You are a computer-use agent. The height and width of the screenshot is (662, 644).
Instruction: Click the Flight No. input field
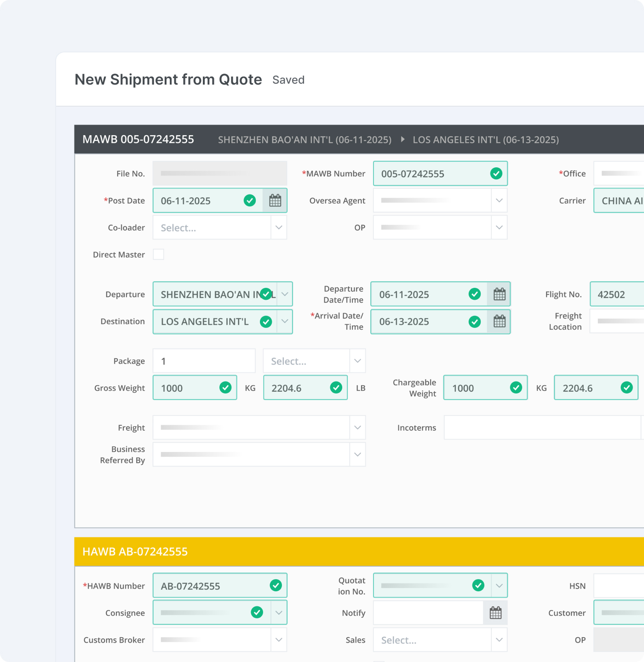615,294
